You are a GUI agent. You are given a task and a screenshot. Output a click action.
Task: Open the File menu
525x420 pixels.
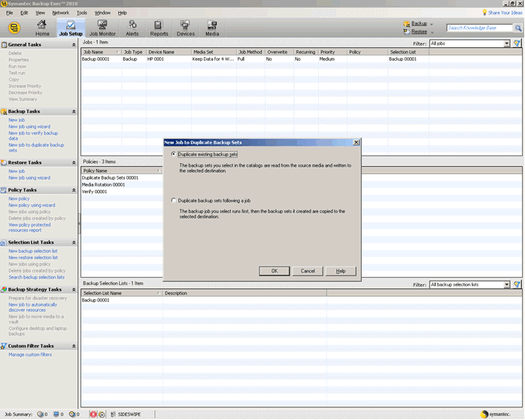9,13
